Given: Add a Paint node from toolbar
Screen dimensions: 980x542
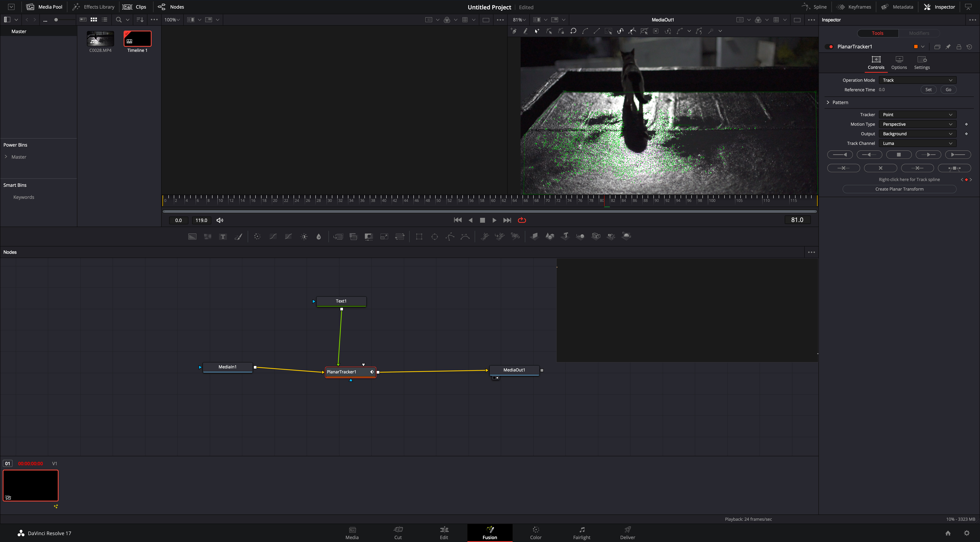Looking at the screenshot, I should (x=238, y=237).
